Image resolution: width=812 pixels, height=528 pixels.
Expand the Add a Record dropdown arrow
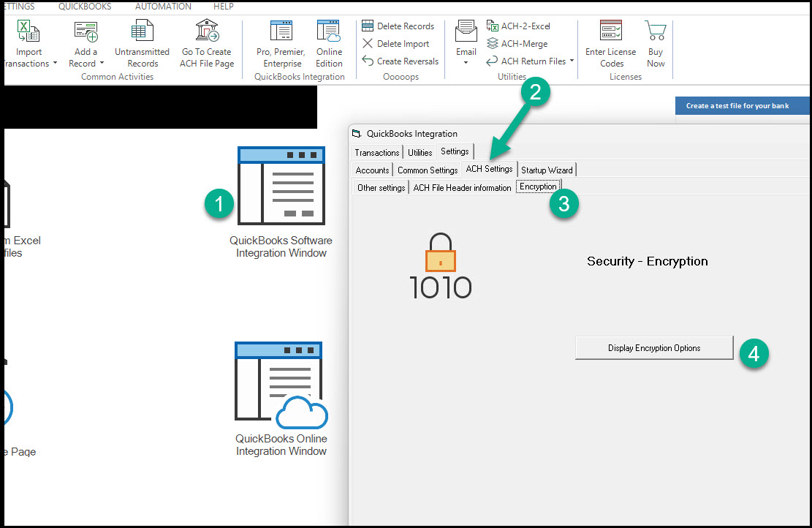pyautogui.click(x=102, y=63)
